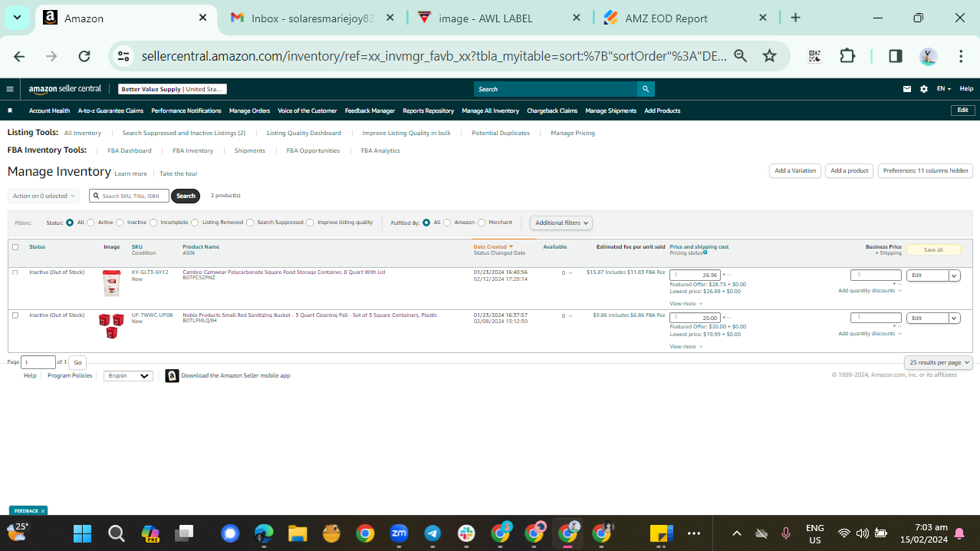Change the 25 results per page dropdown
Image resolution: width=980 pixels, height=551 pixels.
(939, 362)
